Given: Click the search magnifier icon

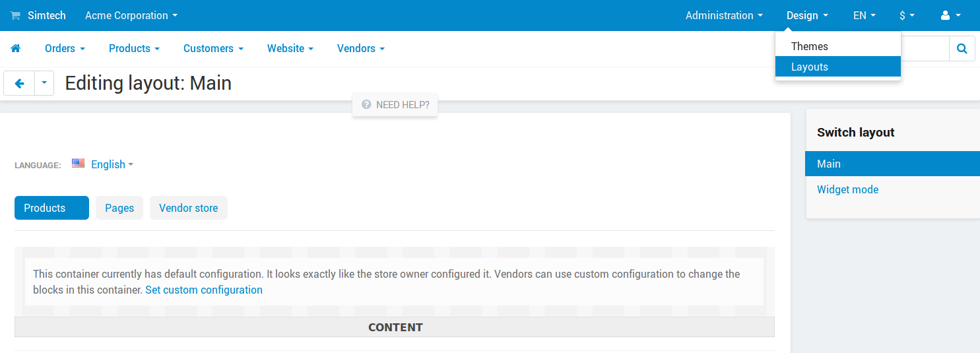Looking at the screenshot, I should point(962,48).
